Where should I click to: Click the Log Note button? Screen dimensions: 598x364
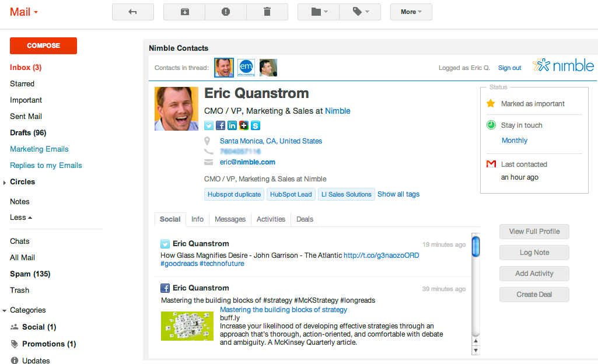tap(534, 253)
